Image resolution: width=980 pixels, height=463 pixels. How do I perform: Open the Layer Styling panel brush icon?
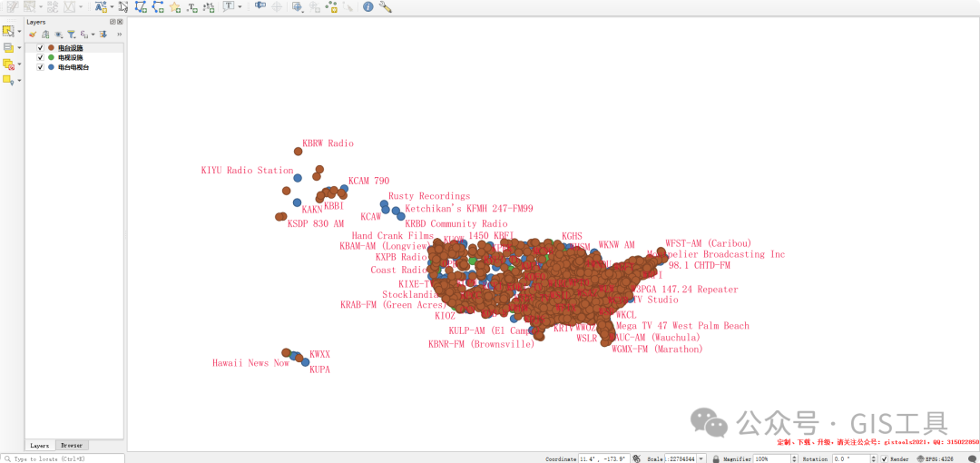click(x=33, y=34)
